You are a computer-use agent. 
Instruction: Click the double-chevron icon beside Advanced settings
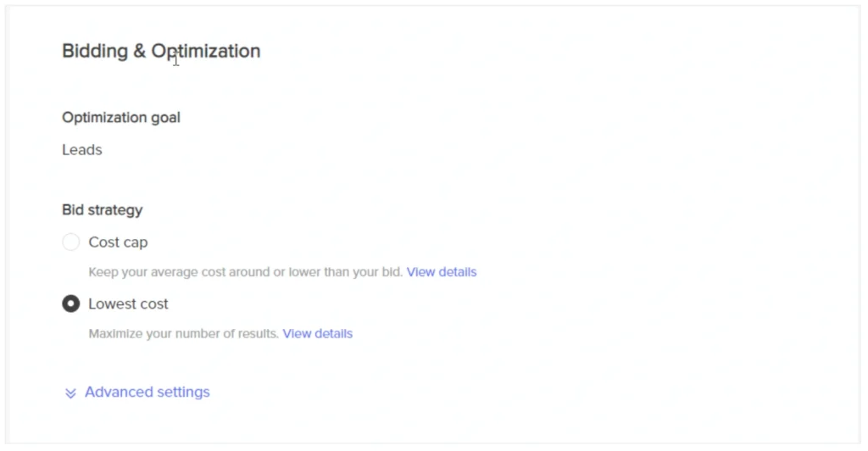coord(71,393)
